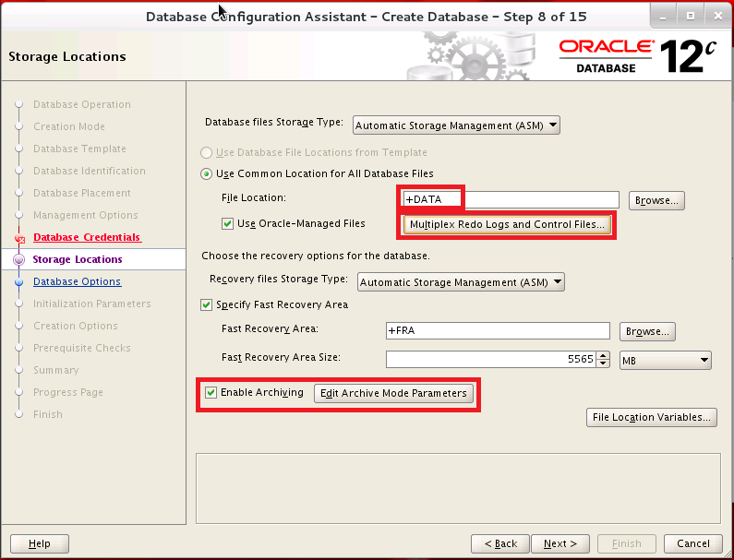Increase Fast Recovery Area Size with up arrow
Image resolution: width=734 pixels, height=560 pixels.
click(604, 355)
